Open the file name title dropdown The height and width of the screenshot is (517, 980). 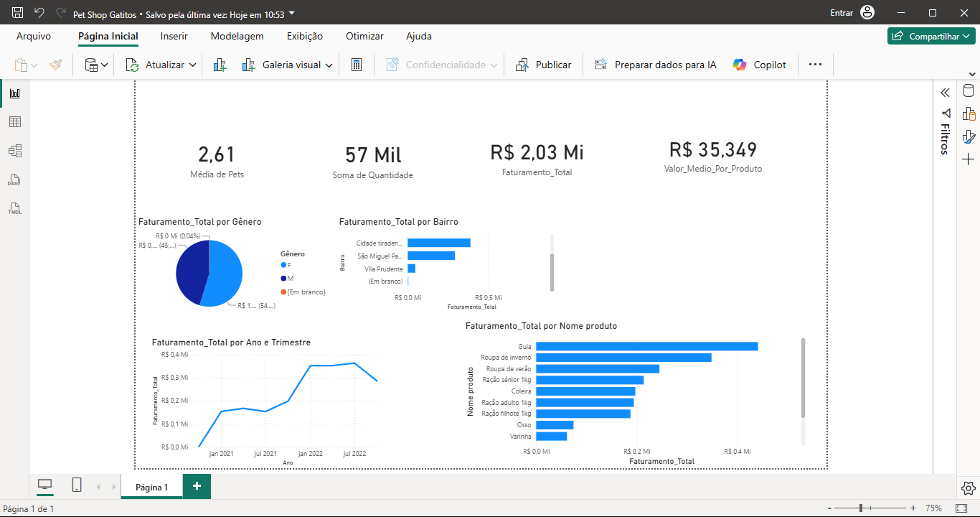(x=291, y=14)
